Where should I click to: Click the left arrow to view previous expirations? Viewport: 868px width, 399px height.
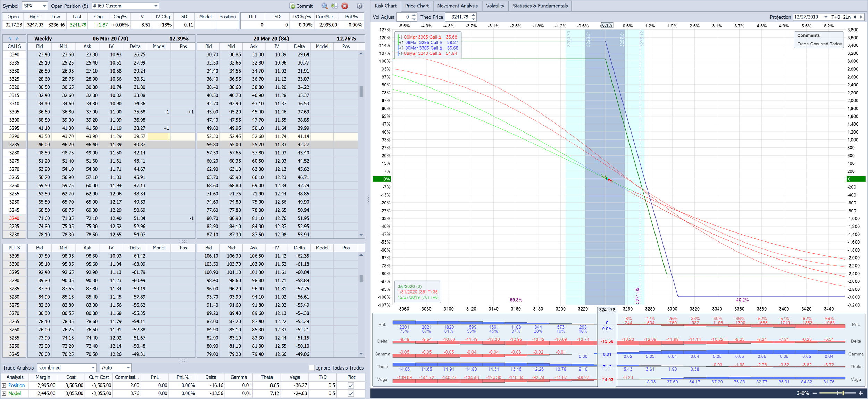[9, 39]
